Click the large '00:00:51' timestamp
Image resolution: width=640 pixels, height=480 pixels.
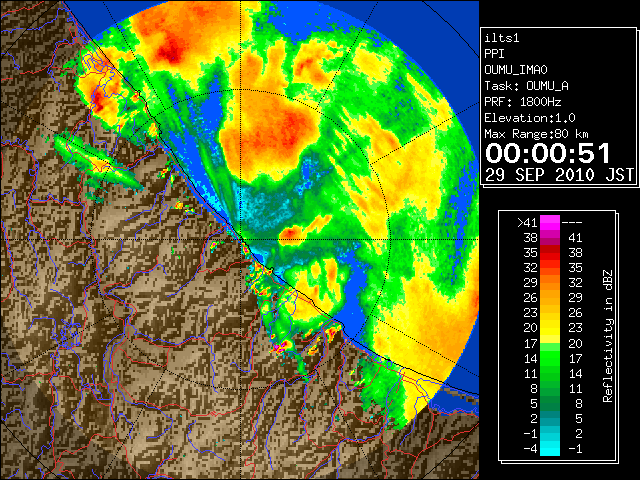tap(548, 153)
